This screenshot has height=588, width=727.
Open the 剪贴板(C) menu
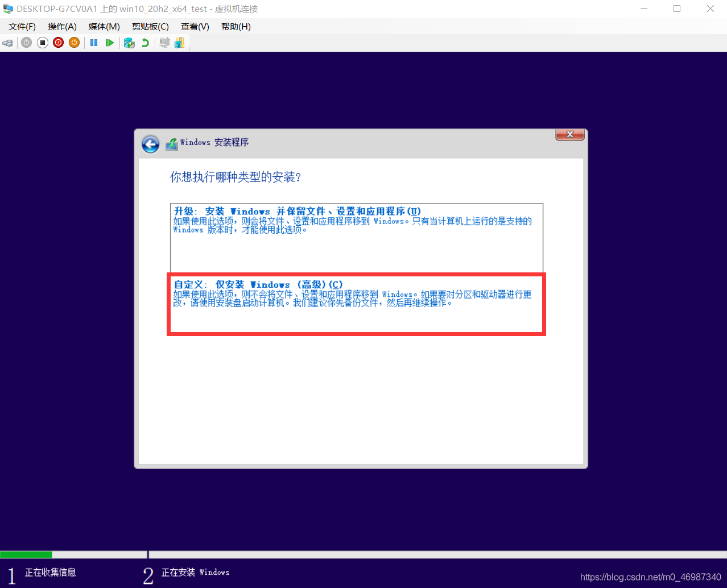point(150,27)
